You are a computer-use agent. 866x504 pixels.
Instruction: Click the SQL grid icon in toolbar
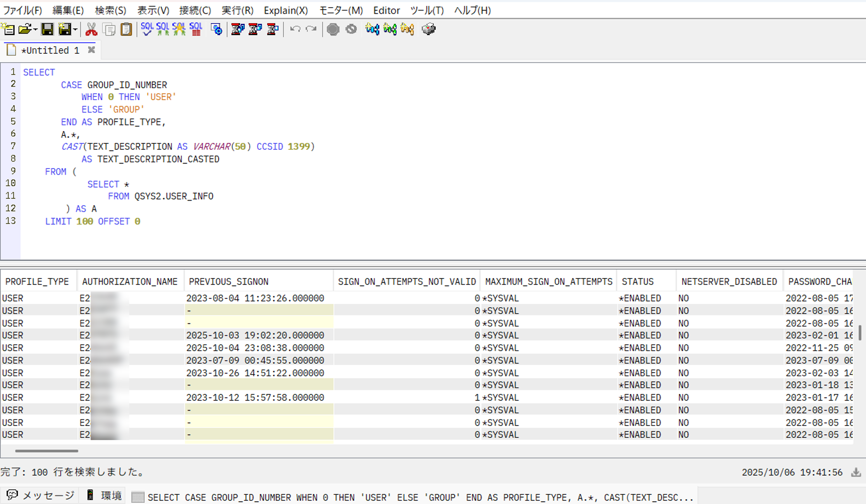(196, 29)
